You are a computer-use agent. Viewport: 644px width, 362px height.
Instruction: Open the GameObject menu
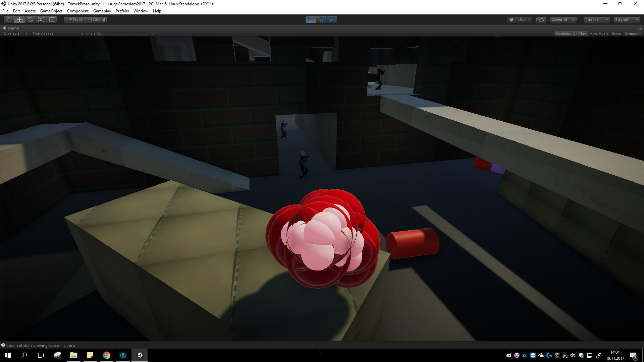pos(51,11)
